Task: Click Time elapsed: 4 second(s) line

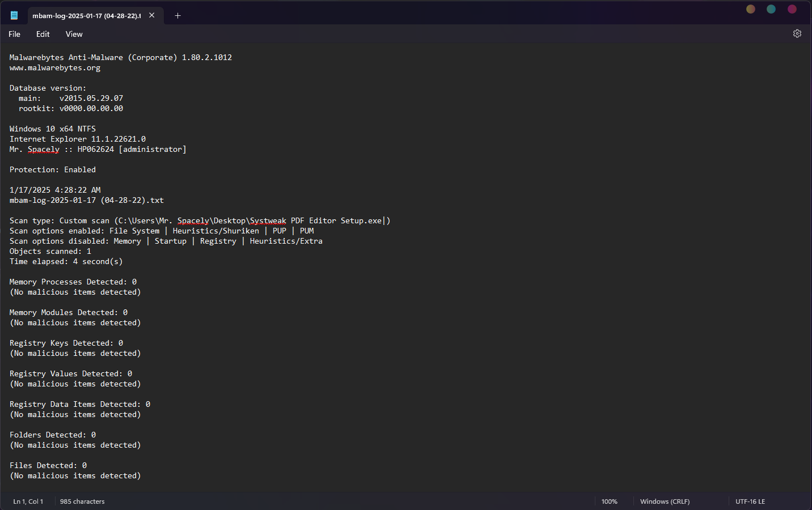Action: coord(66,262)
